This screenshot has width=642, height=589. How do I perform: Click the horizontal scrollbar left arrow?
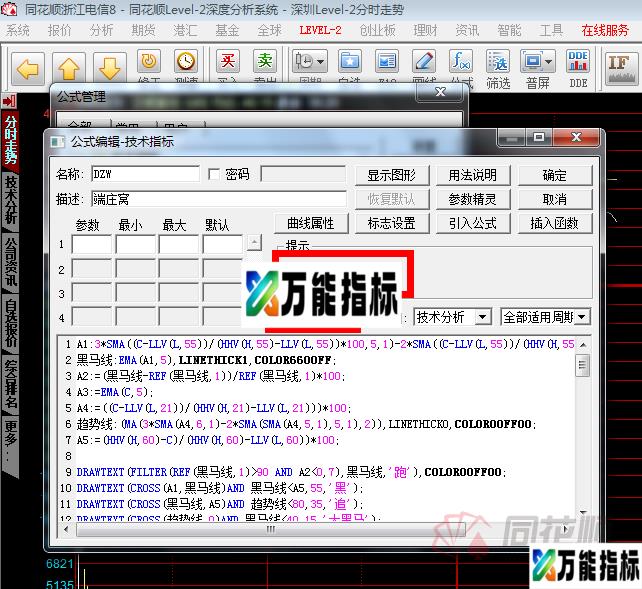click(67, 529)
